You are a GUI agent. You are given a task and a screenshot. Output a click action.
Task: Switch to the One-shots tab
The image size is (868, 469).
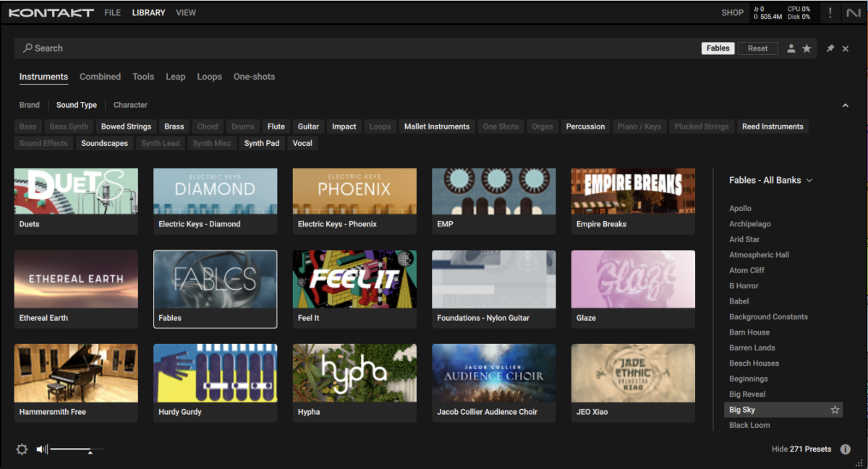pos(254,77)
